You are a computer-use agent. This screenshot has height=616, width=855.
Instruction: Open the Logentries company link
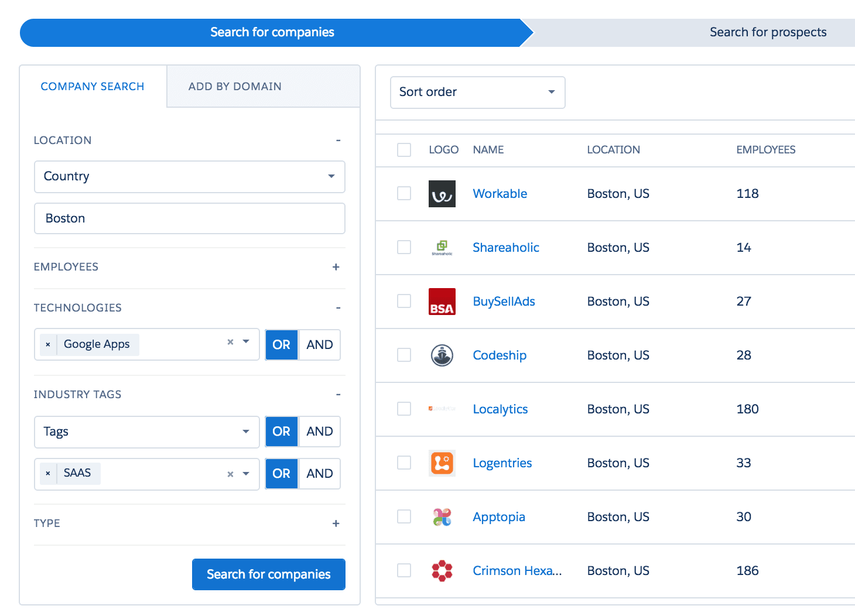(502, 463)
